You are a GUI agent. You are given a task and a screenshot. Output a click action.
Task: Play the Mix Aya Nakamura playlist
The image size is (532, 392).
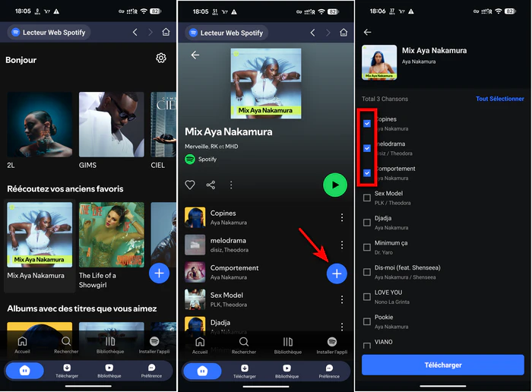pos(335,185)
